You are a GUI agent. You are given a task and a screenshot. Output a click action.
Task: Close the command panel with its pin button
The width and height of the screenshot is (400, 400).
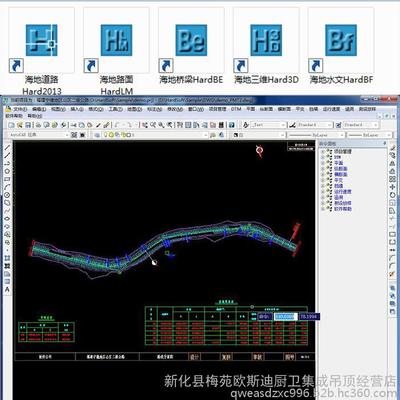pos(384,143)
